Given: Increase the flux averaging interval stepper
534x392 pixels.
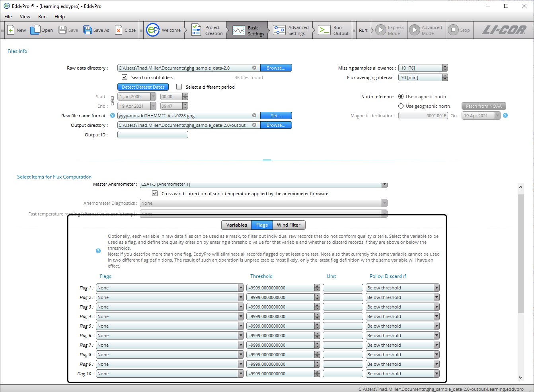Looking at the screenshot, I should pos(445,76).
